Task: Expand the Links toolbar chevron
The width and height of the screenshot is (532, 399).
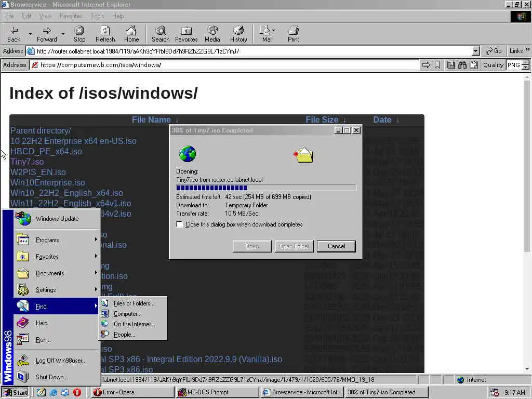Action: coord(528,49)
